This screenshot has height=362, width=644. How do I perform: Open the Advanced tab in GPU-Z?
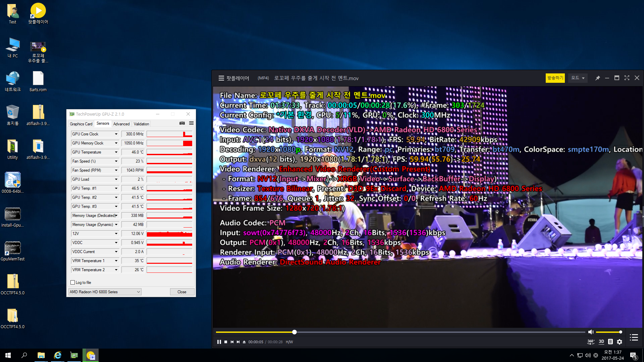coord(121,124)
